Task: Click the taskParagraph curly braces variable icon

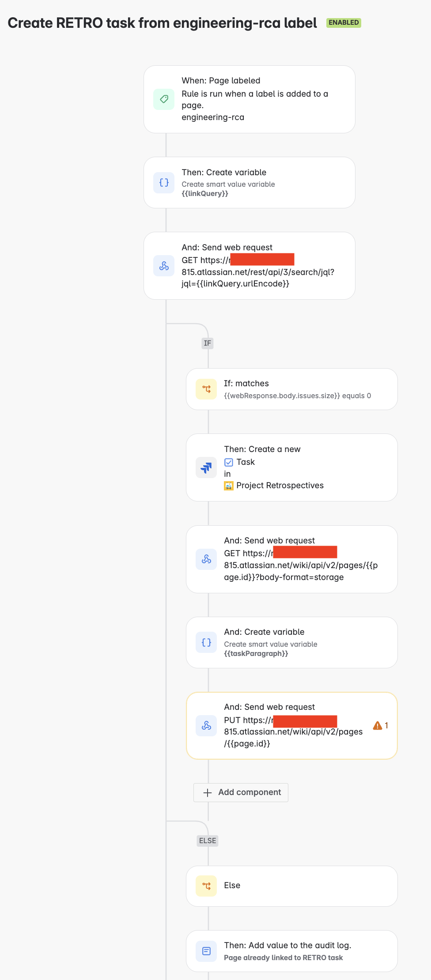Action: point(206,643)
